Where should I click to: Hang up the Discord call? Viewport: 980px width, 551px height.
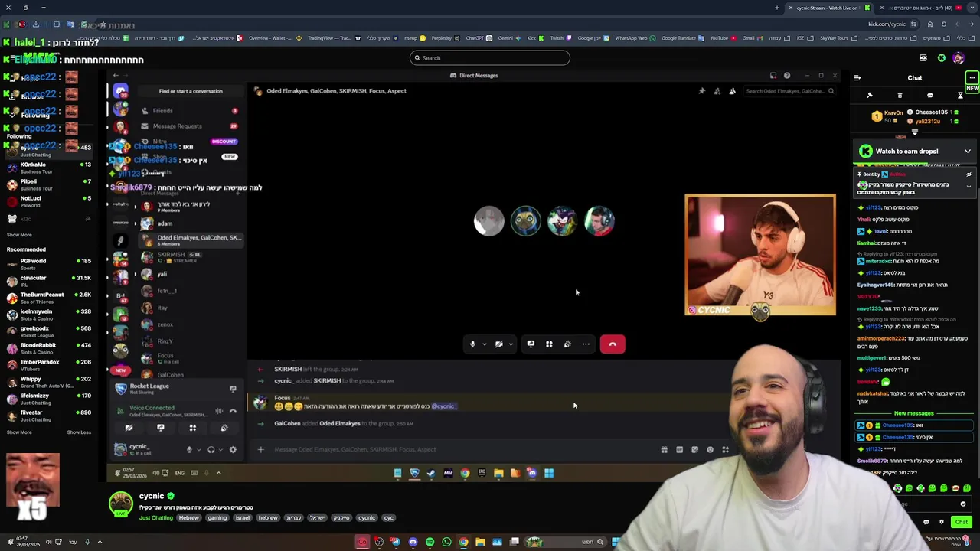[612, 344]
